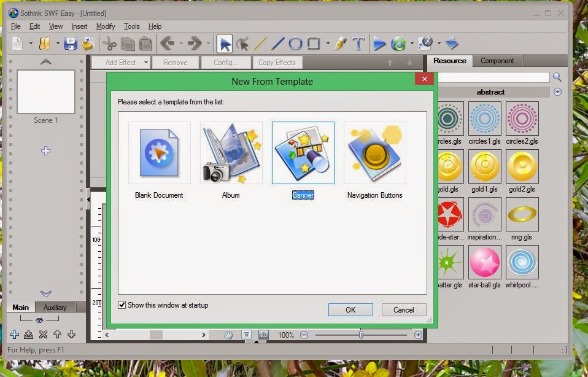This screenshot has width=588, height=377.
Task: Click Cancel in New From Template dialog
Action: click(x=404, y=310)
